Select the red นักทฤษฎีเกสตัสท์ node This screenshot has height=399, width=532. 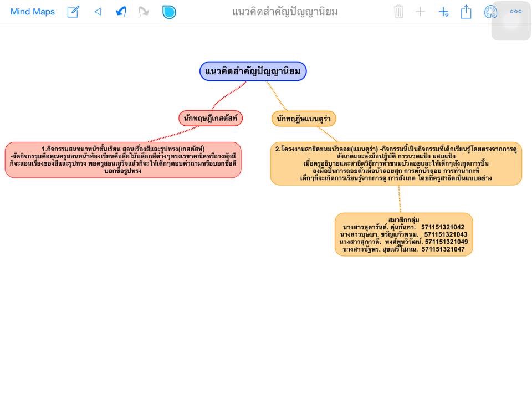(x=211, y=118)
